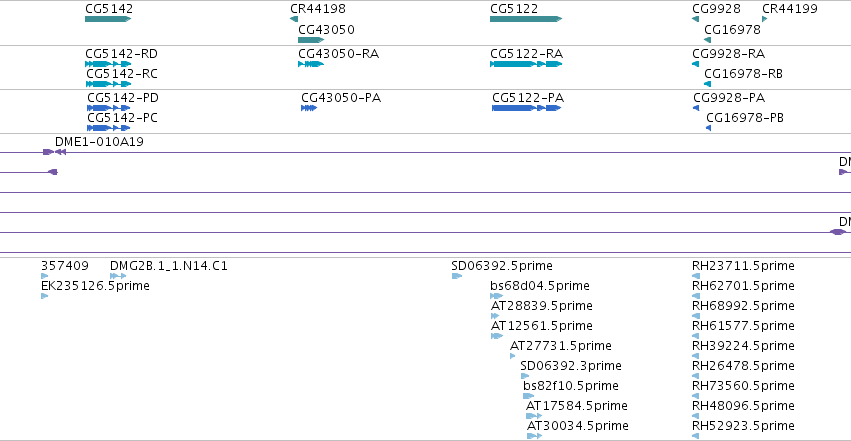Click the SD06392.3prime label

(x=571, y=366)
